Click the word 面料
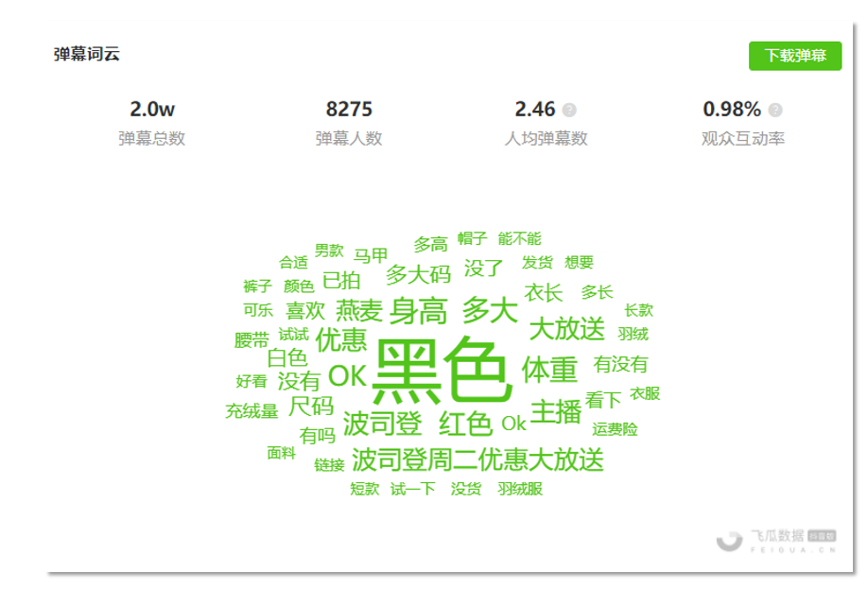868x589 pixels. click(x=282, y=453)
